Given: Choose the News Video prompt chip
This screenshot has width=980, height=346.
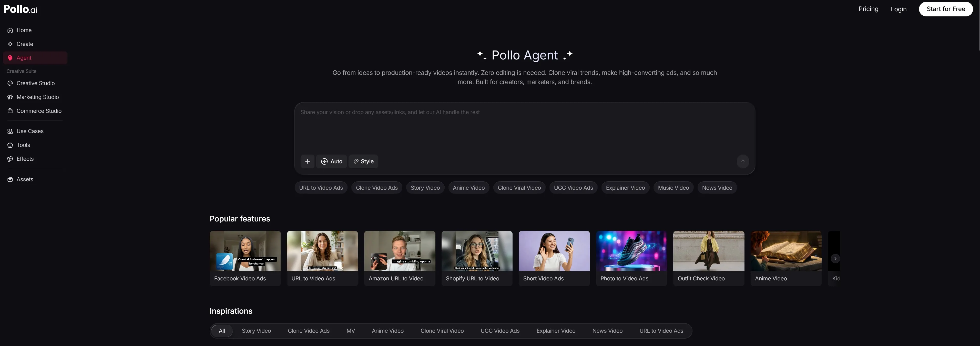Looking at the screenshot, I should (717, 188).
